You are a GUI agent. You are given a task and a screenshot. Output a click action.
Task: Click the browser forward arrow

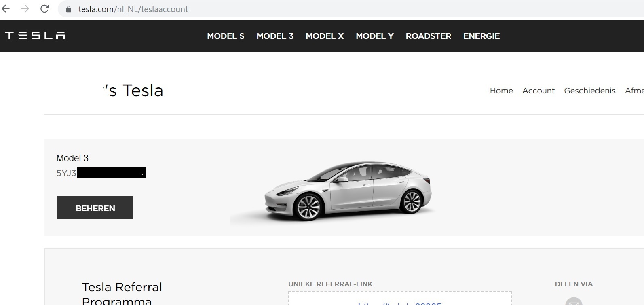(x=25, y=9)
